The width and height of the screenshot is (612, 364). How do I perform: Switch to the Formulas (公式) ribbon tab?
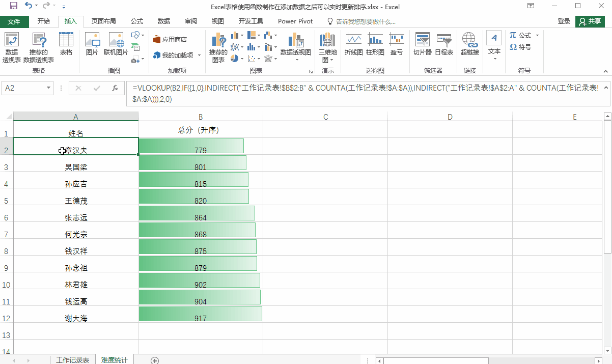(x=136, y=21)
